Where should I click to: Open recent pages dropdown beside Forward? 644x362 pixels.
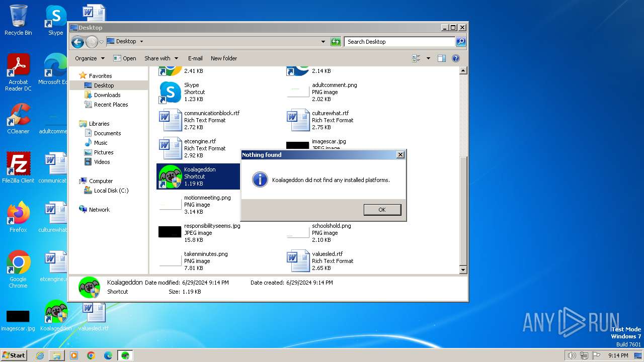click(x=101, y=42)
